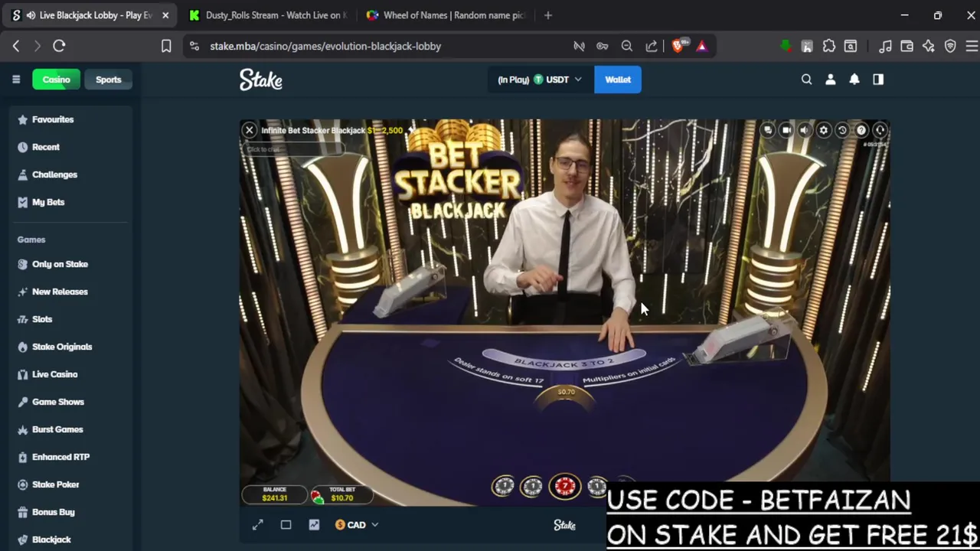
Task: Click the Stake logo
Action: pos(261,80)
